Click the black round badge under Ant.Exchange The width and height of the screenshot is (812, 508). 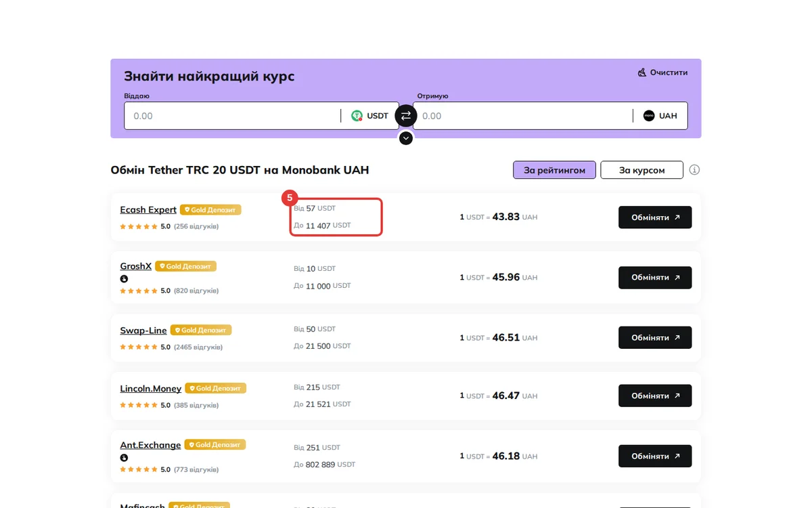coord(124,457)
